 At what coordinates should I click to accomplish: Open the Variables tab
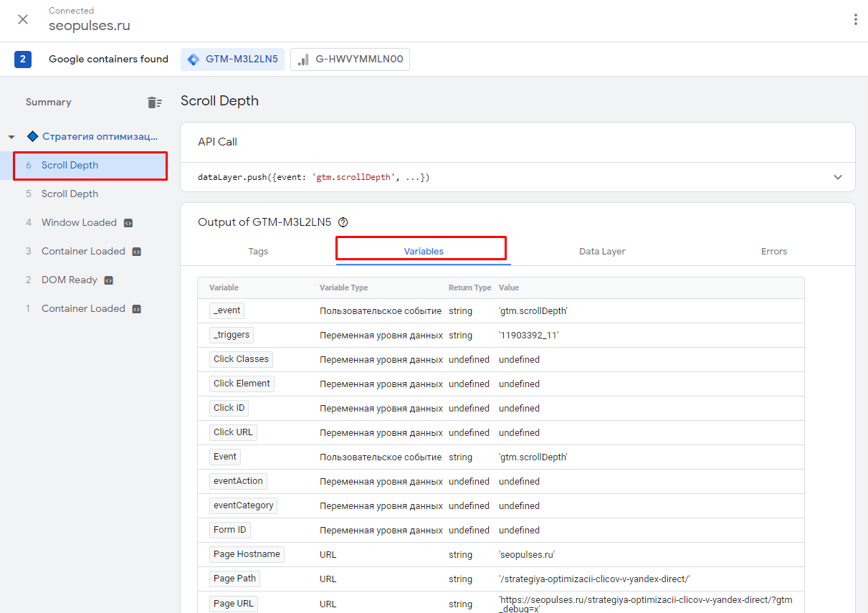coord(424,252)
